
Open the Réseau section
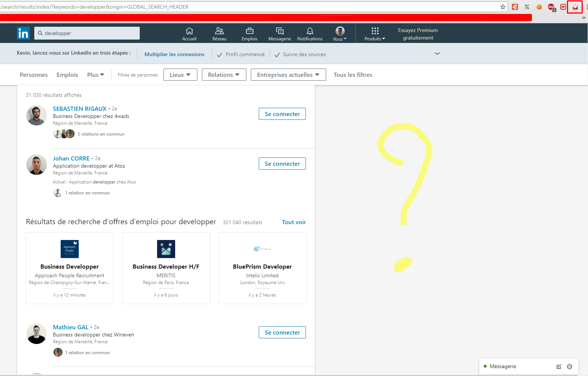(x=219, y=33)
